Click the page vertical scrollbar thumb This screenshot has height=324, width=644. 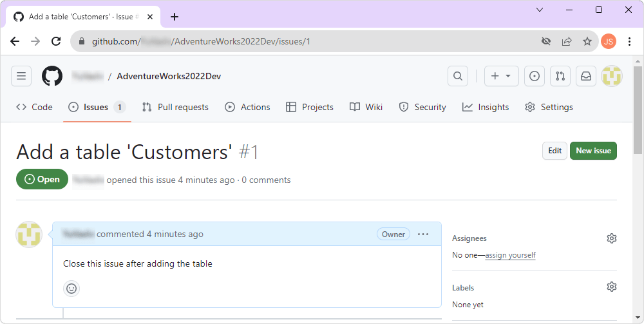pos(638,110)
